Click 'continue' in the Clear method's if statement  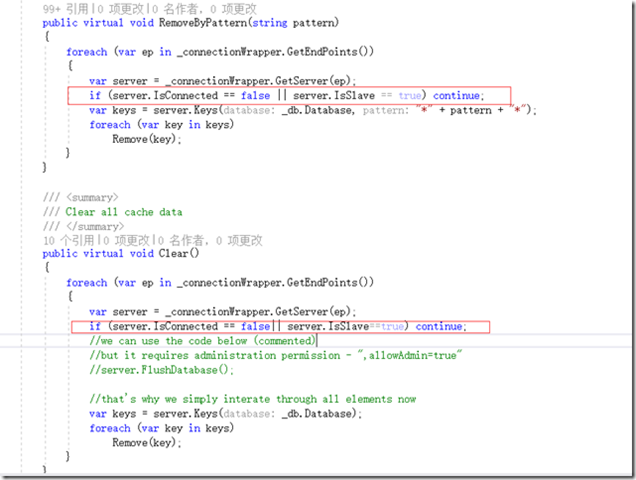coord(438,327)
